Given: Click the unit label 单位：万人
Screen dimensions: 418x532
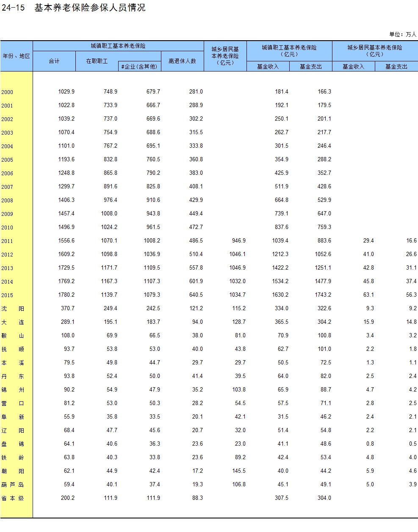Looking at the screenshot, I should point(402,34).
